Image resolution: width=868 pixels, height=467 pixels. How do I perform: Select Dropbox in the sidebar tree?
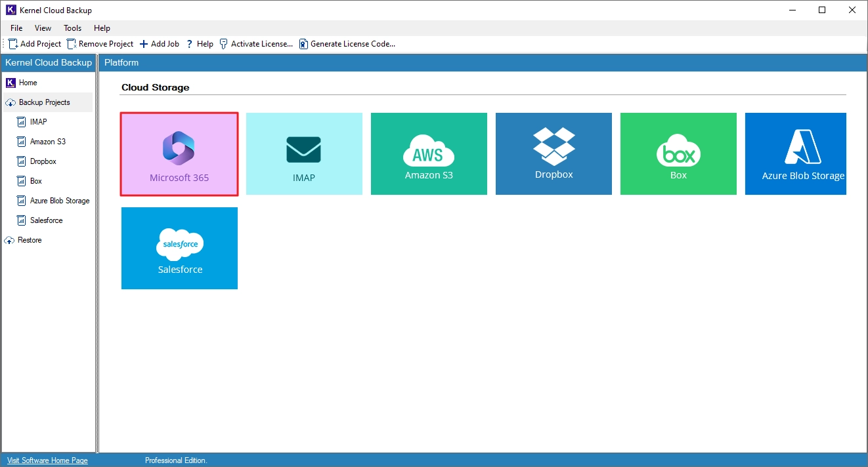coord(37,161)
